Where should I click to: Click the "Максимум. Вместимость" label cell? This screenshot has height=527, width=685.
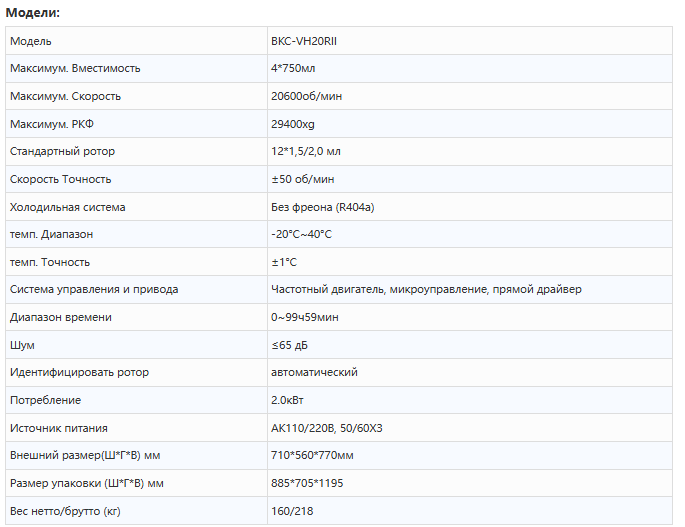pyautogui.click(x=75, y=69)
